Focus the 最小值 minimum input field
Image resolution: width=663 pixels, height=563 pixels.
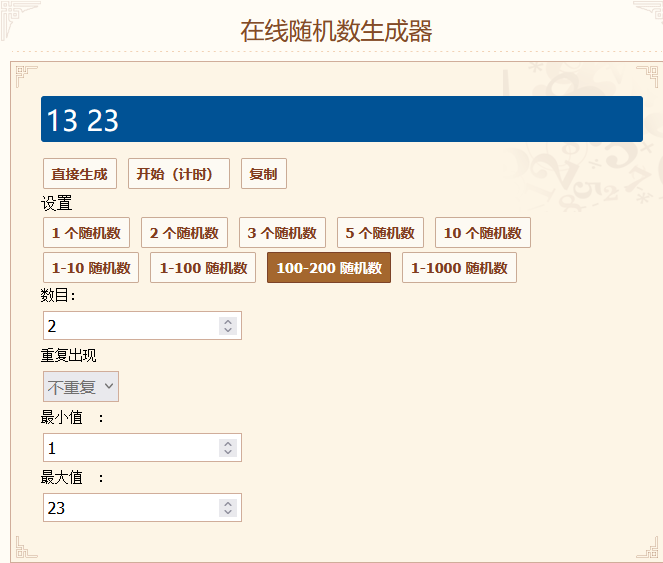click(x=142, y=448)
